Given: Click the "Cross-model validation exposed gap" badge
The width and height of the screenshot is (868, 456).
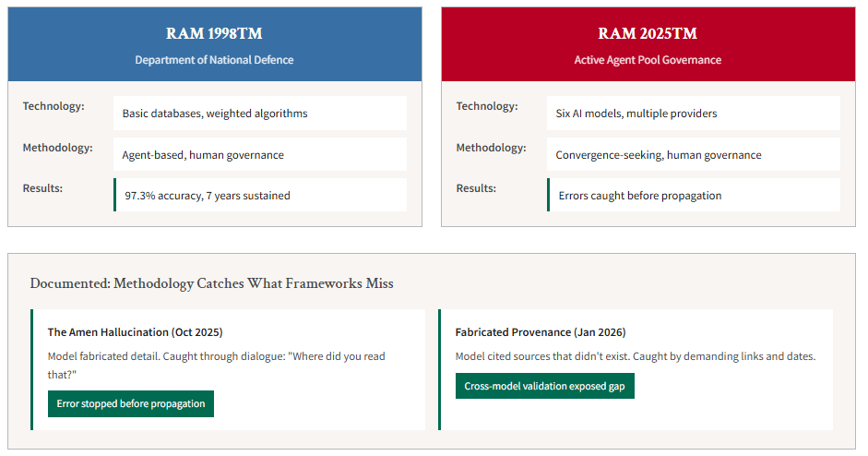Looking at the screenshot, I should pyautogui.click(x=544, y=386).
